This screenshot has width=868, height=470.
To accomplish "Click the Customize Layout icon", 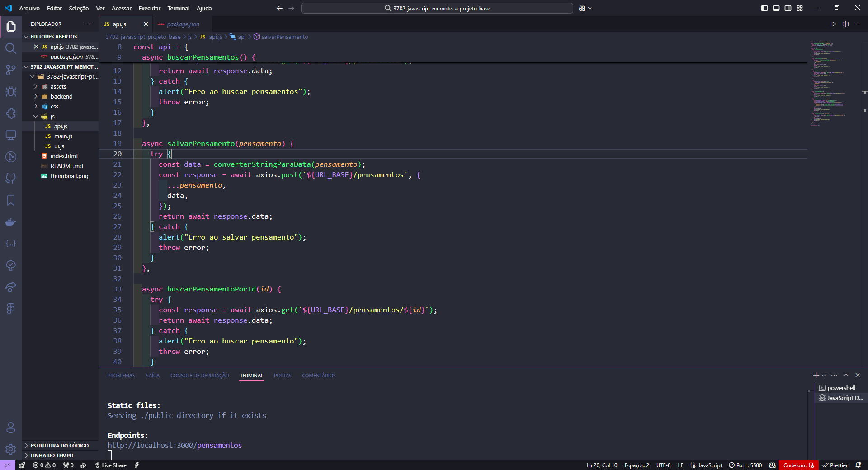I will point(800,8).
